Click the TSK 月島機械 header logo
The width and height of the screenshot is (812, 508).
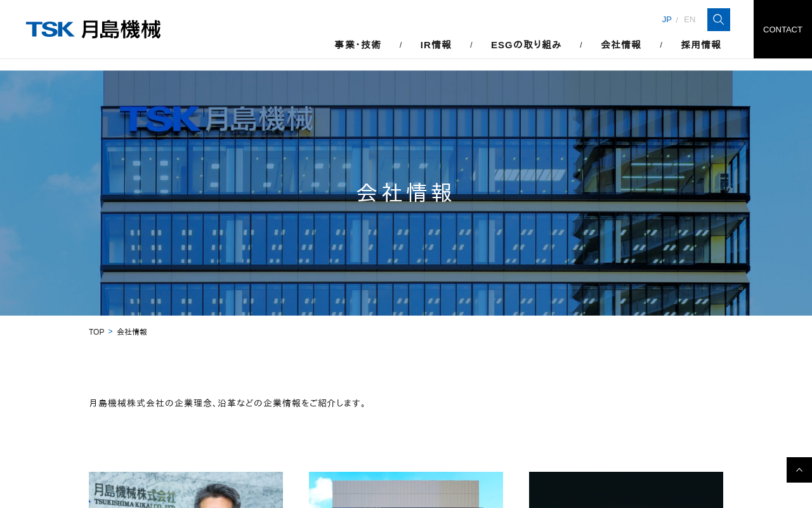click(x=93, y=29)
